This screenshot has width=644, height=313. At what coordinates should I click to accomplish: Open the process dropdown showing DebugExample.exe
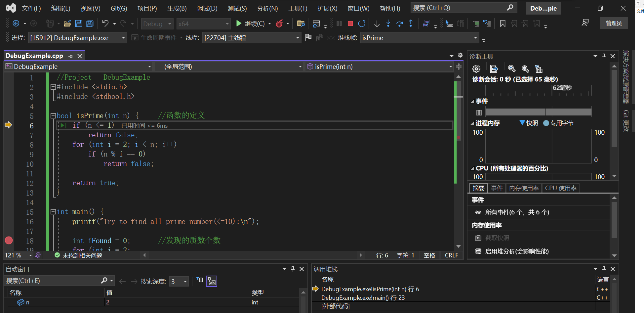click(77, 38)
